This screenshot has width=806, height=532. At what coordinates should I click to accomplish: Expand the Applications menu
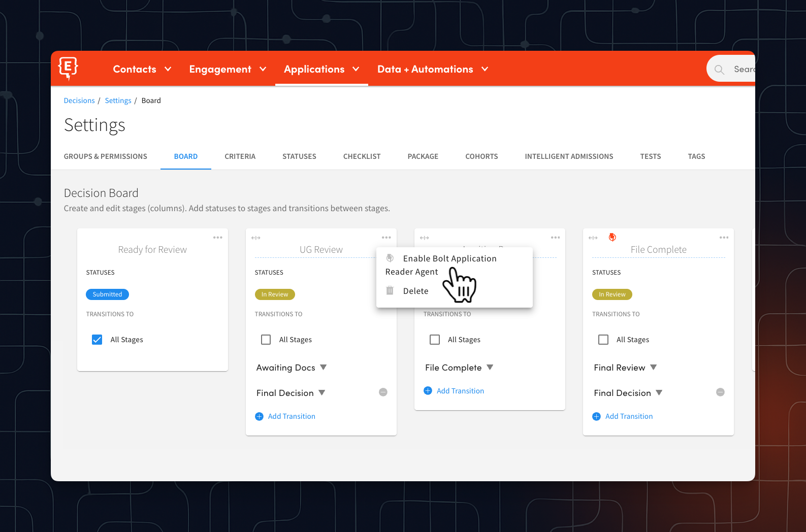[x=321, y=69]
